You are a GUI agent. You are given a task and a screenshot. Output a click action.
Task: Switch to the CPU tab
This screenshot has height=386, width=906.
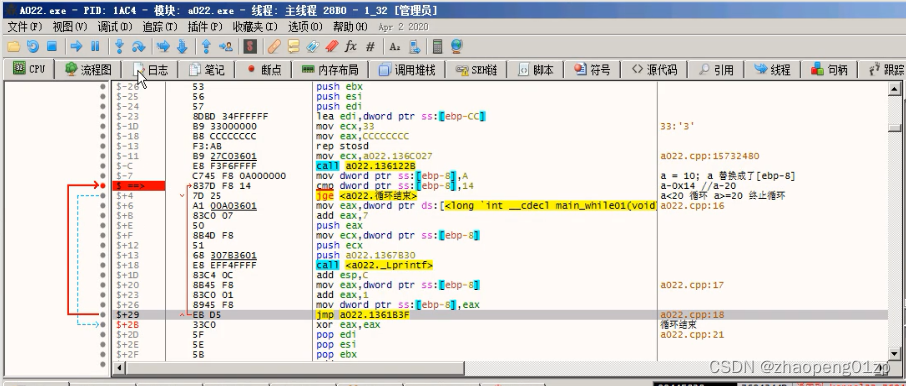(x=29, y=69)
